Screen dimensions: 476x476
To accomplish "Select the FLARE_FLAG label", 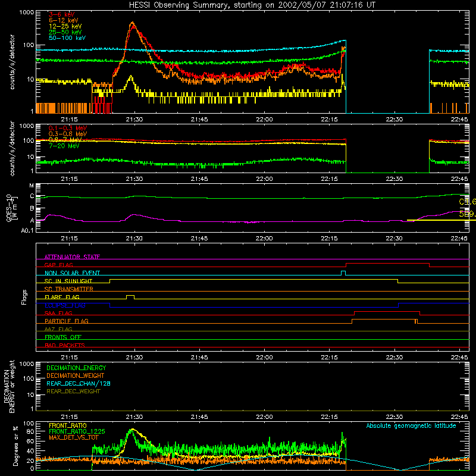I will [x=62, y=297].
